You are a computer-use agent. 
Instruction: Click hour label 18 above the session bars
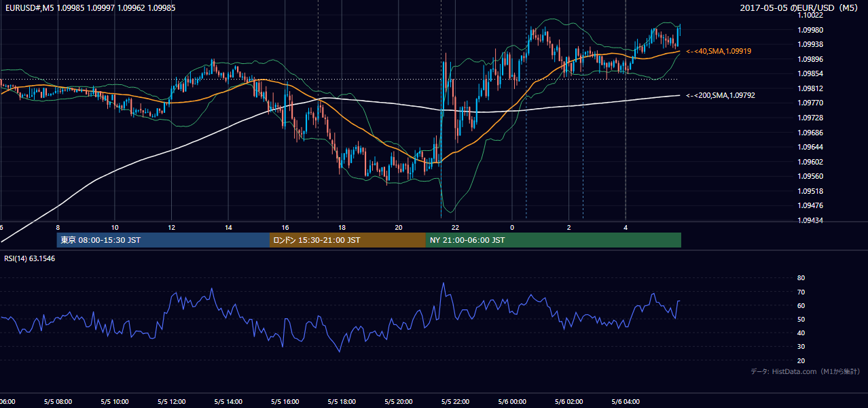[342, 227]
